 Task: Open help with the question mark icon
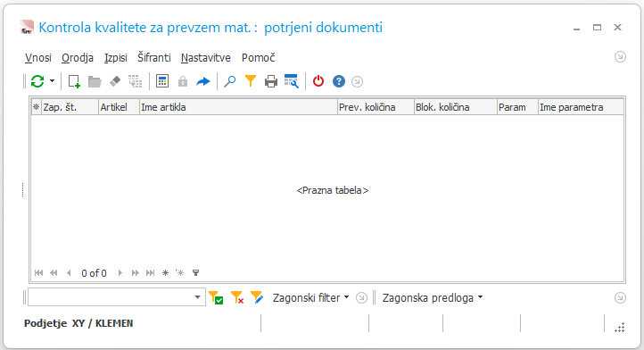pyautogui.click(x=339, y=81)
